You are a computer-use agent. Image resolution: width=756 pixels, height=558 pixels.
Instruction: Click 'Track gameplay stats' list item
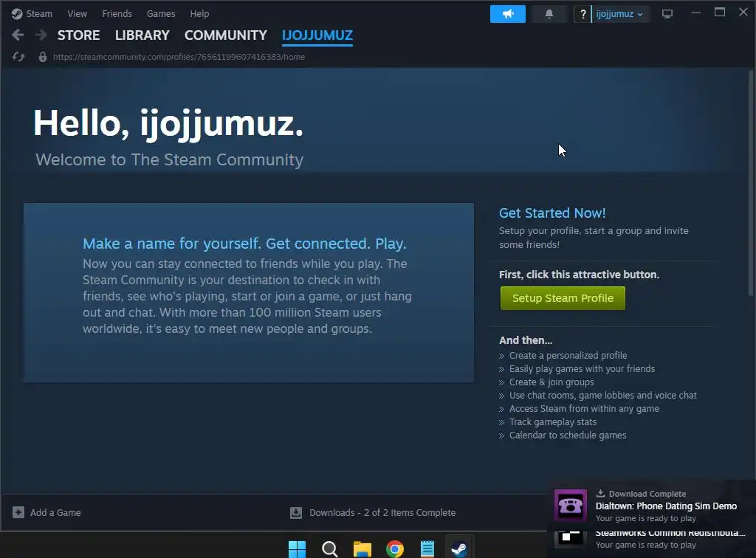click(x=552, y=421)
